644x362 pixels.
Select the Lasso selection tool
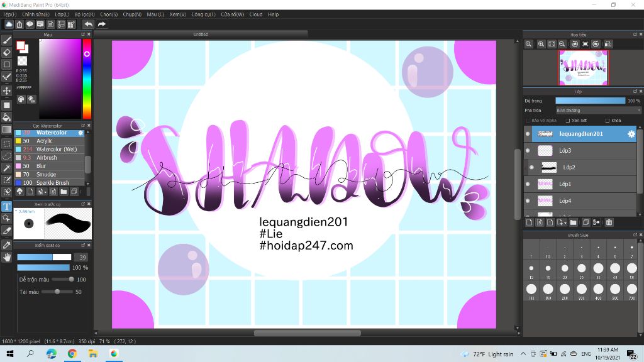[6, 156]
